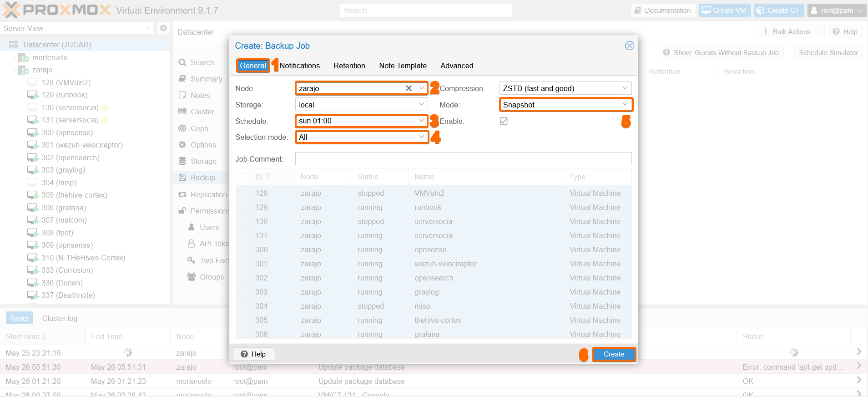Click the VM monitor icon for 300 (opnsense)

33,132
